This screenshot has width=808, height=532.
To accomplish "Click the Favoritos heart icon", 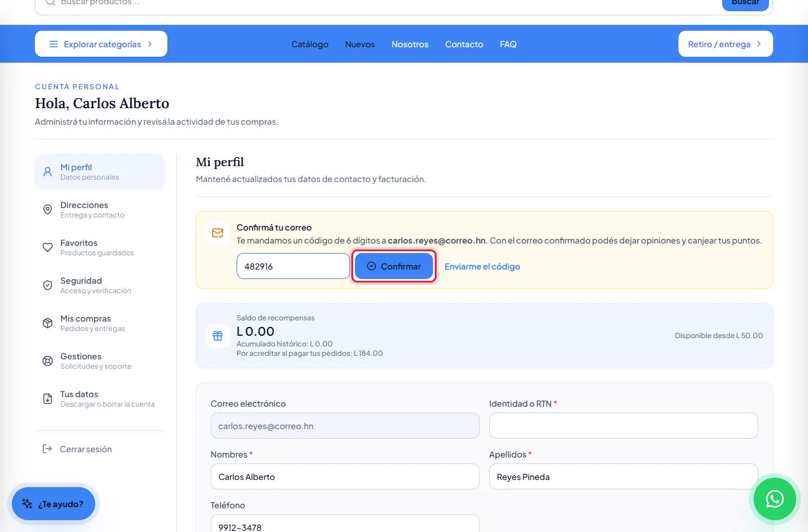I will [x=48, y=248].
